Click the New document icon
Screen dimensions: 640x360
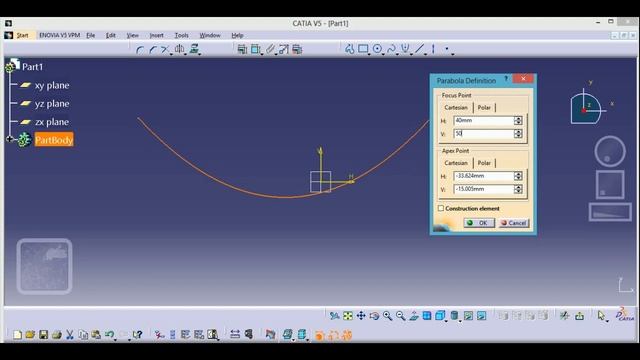17,335
